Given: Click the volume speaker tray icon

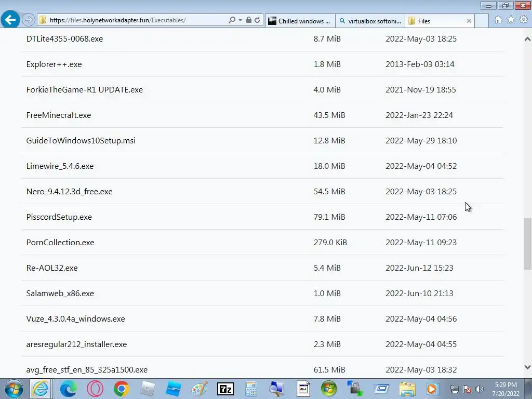Looking at the screenshot, I should (480, 389).
